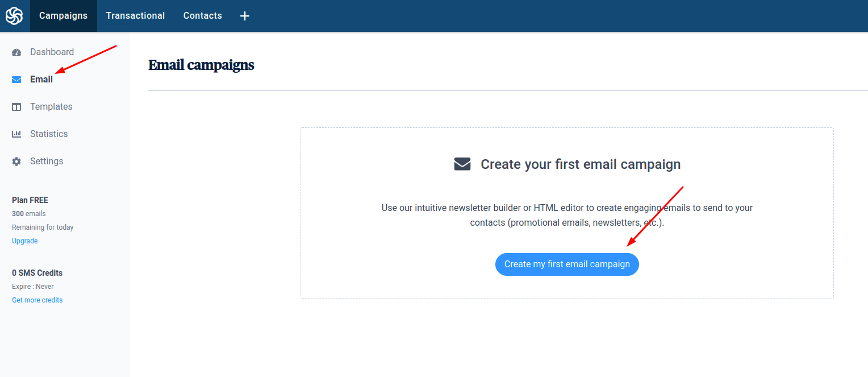Open the Dashboard label in the sidebar
Viewport: 868px width, 377px height.
coord(52,52)
